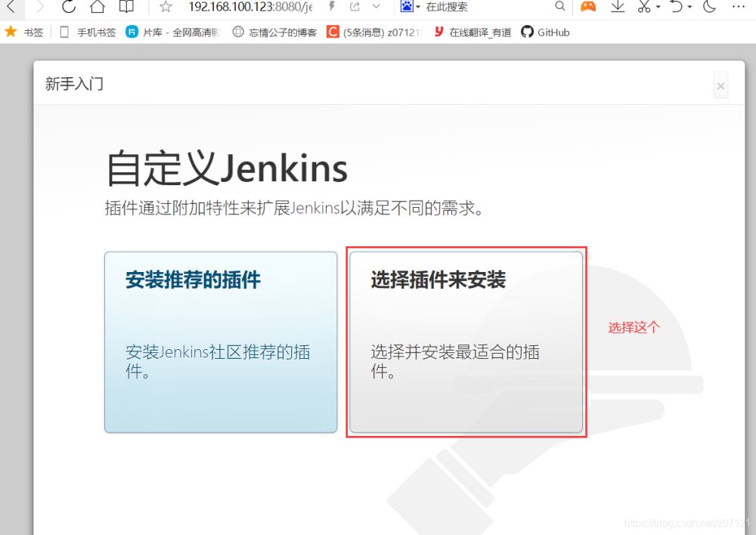756x535 pixels.
Task: Bookmark this page with the star icon
Action: (x=166, y=6)
